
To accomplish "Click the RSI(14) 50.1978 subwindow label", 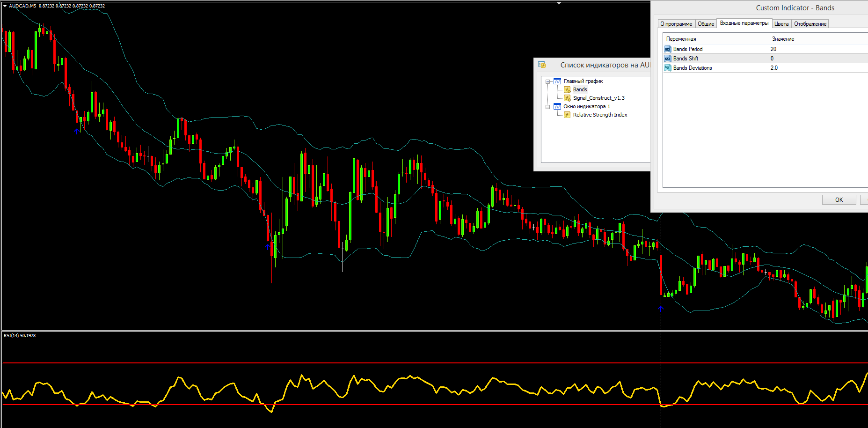I will 20,336.
